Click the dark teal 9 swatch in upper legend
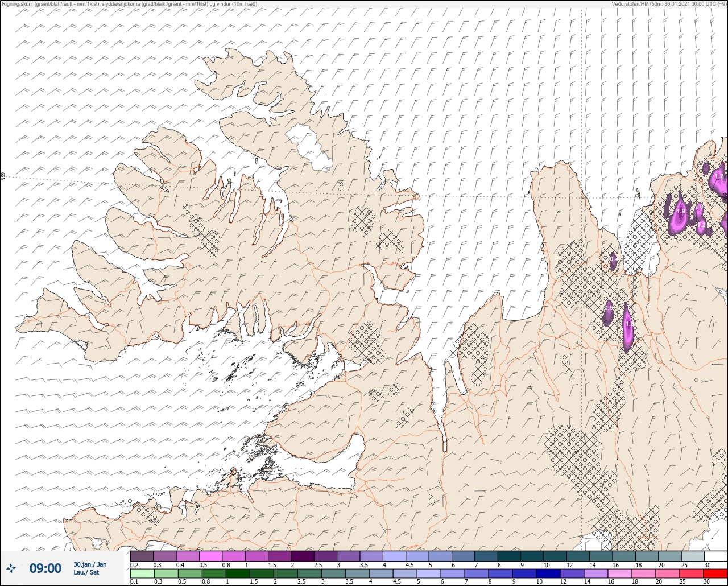 (x=532, y=556)
